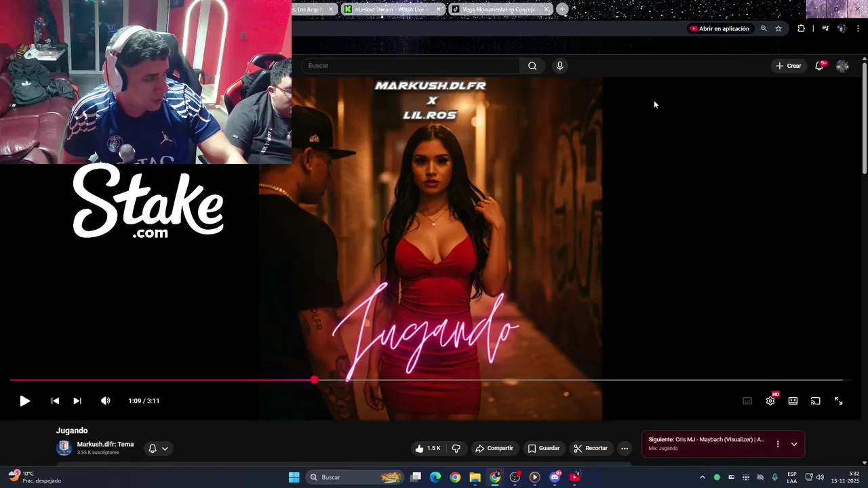Click the red progress bar scrubber handle
Image resolution: width=868 pixels, height=488 pixels.
click(x=314, y=380)
